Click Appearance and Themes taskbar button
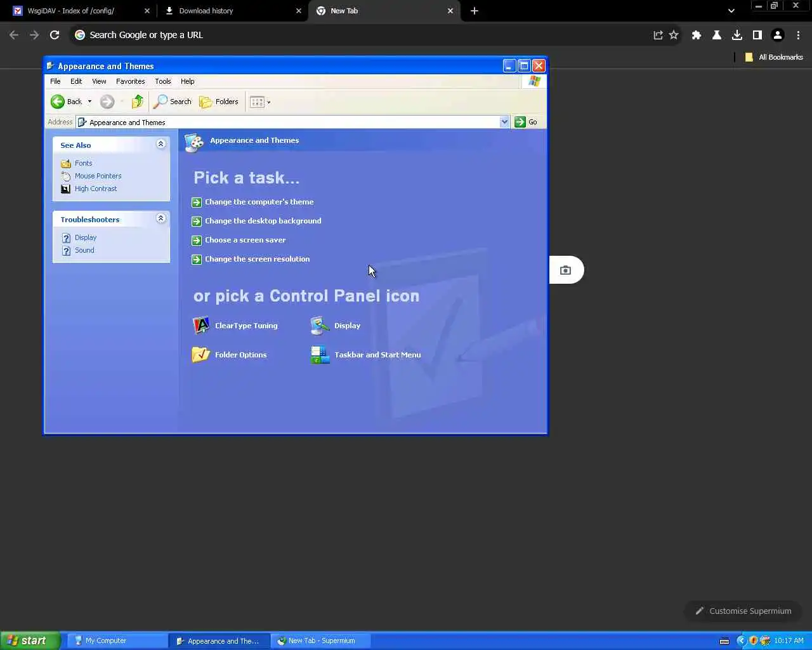 click(219, 640)
